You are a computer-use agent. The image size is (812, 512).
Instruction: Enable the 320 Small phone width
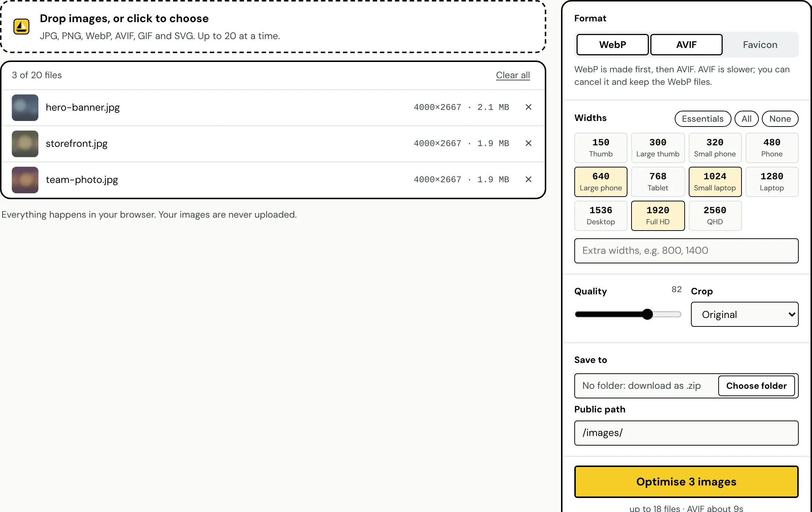(x=715, y=148)
